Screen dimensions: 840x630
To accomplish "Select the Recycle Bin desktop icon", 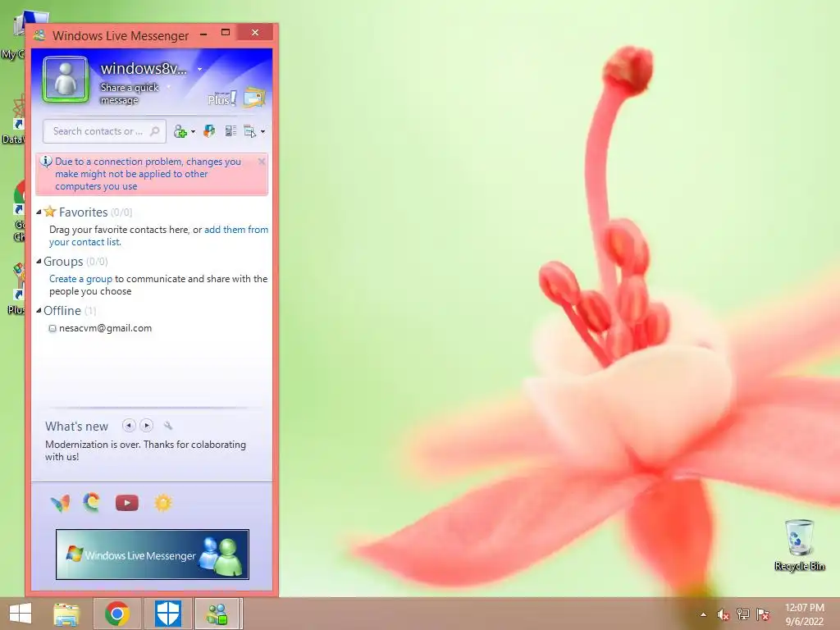I will click(799, 545).
